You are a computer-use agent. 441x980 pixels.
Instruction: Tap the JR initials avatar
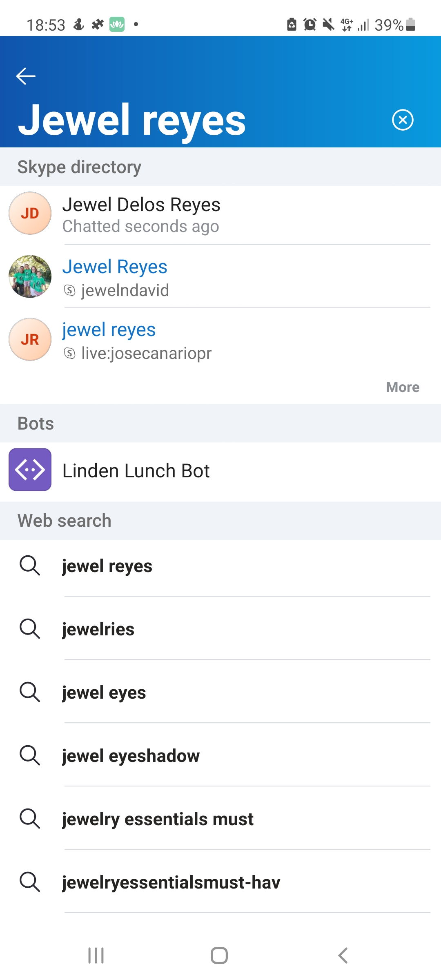click(x=30, y=339)
